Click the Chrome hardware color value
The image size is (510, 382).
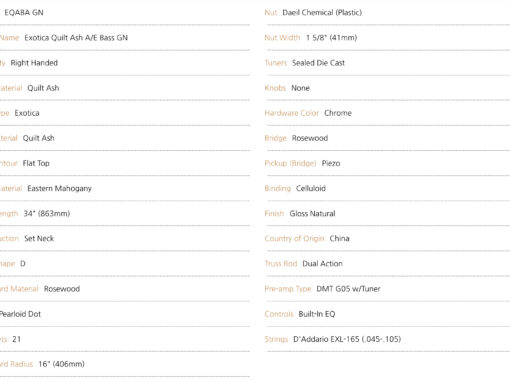(338, 113)
